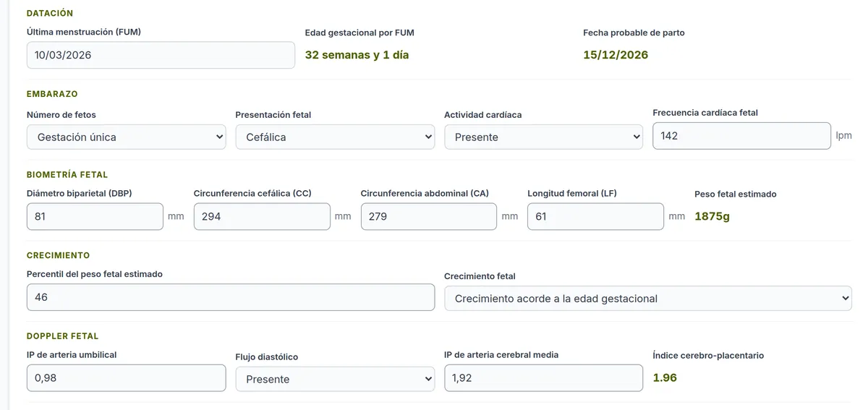Image resolution: width=868 pixels, height=410 pixels.
Task: Click the probable delivery date 15/12/2026
Action: (616, 55)
